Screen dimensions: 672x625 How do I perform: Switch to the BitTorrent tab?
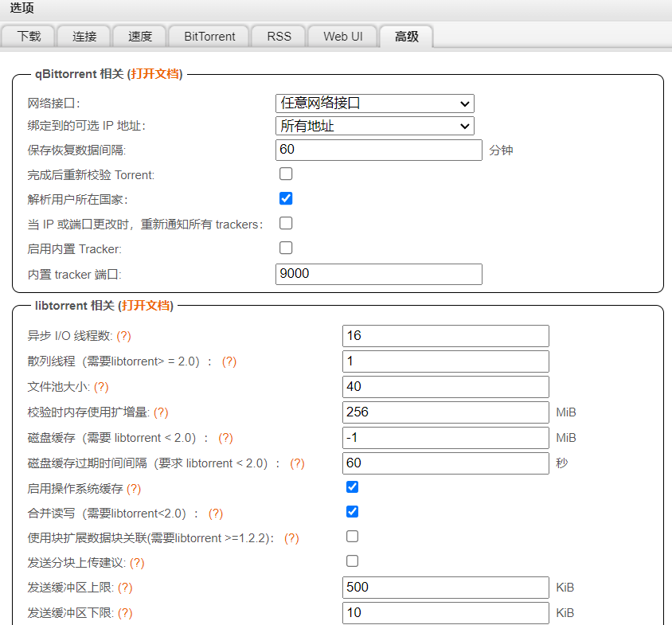pos(209,37)
